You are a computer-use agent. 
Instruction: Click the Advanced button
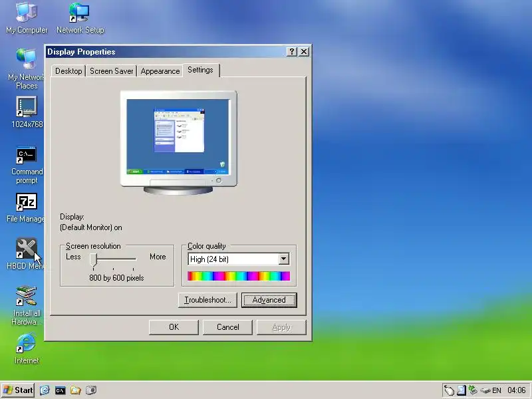click(x=269, y=301)
